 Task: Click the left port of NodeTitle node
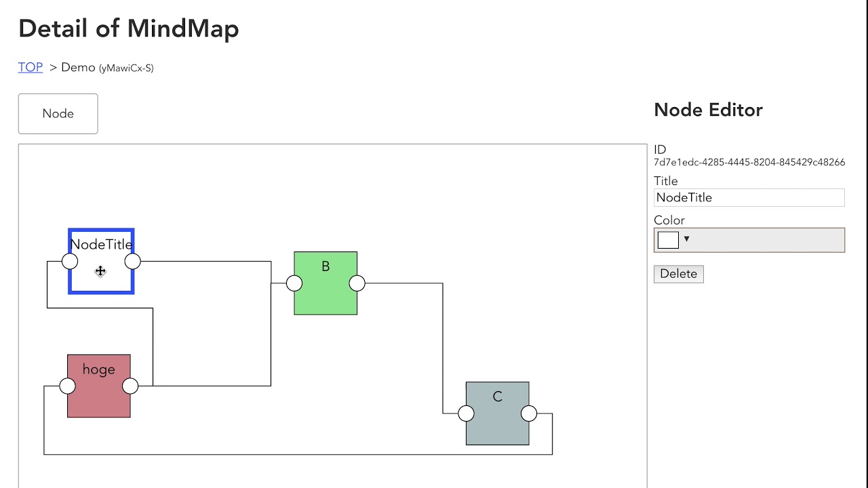[x=70, y=261]
